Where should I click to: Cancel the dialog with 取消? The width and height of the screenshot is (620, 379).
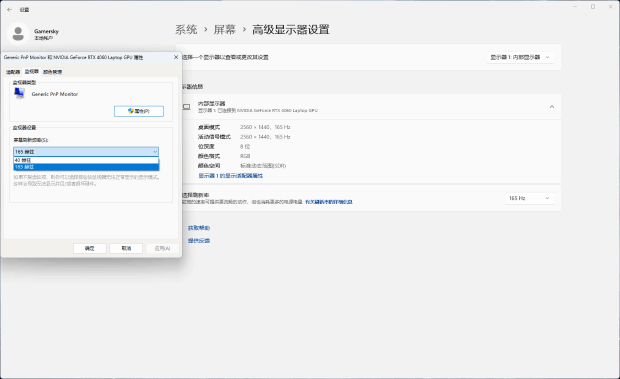[126, 248]
